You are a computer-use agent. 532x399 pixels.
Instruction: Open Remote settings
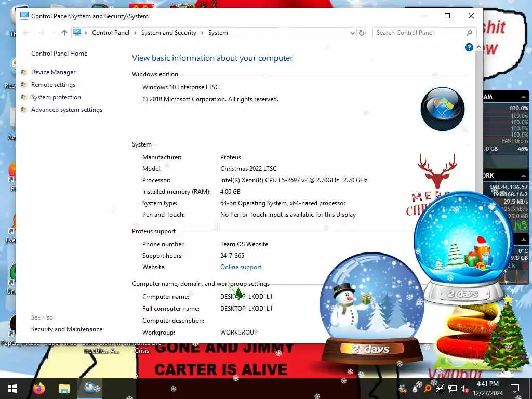(x=54, y=85)
